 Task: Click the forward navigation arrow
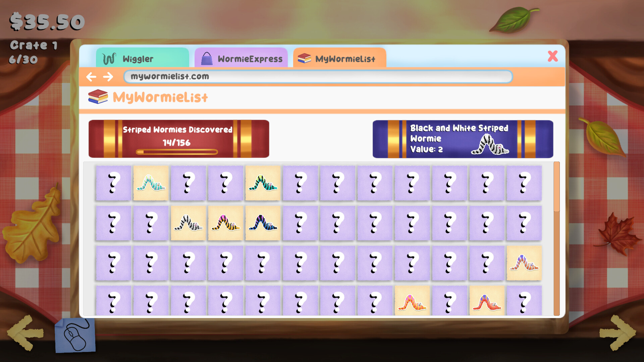(108, 77)
